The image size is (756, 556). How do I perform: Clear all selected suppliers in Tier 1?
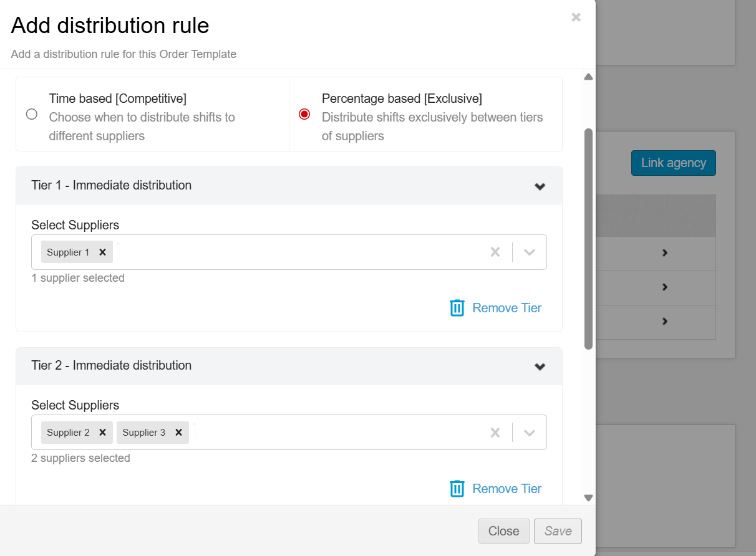(495, 252)
